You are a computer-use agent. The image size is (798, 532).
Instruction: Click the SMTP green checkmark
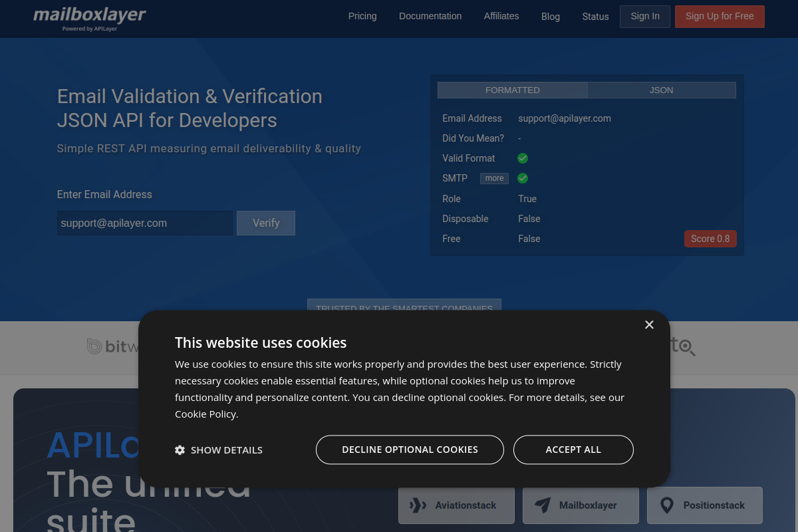click(x=523, y=178)
